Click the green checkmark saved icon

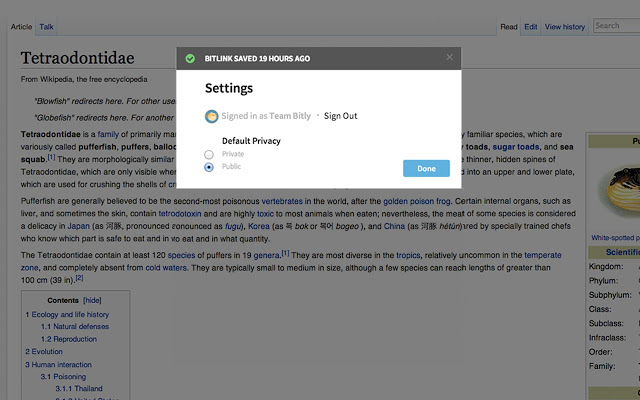(x=190, y=58)
